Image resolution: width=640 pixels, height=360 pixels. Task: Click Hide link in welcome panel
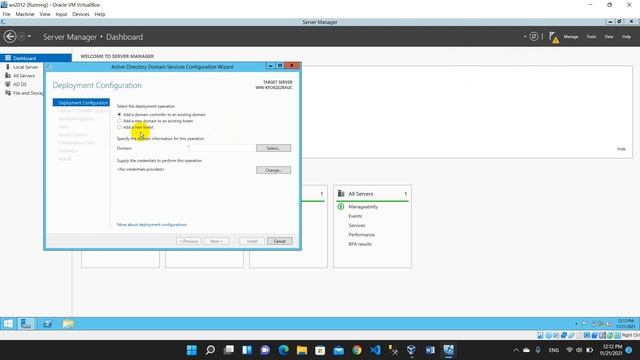pos(621,149)
